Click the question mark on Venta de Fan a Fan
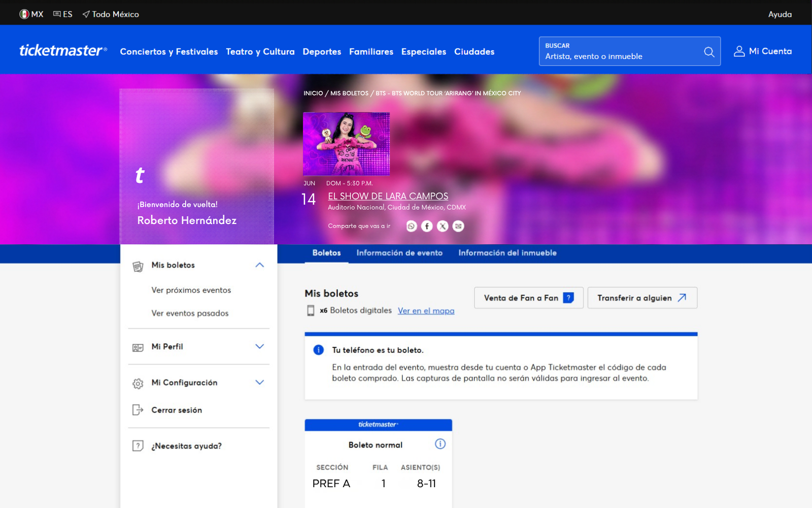Screen dimensions: 812x508 coord(568,298)
